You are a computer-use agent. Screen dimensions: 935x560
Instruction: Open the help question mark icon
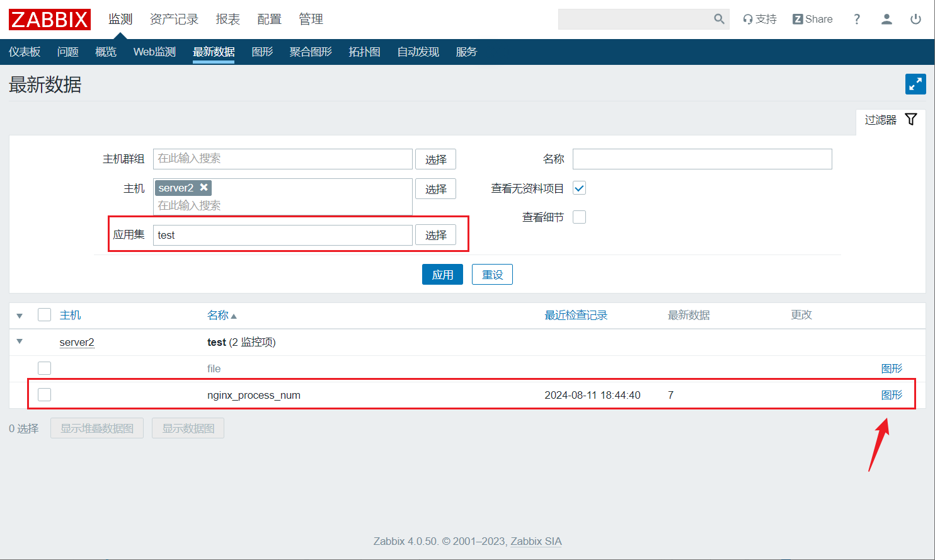[x=856, y=19]
